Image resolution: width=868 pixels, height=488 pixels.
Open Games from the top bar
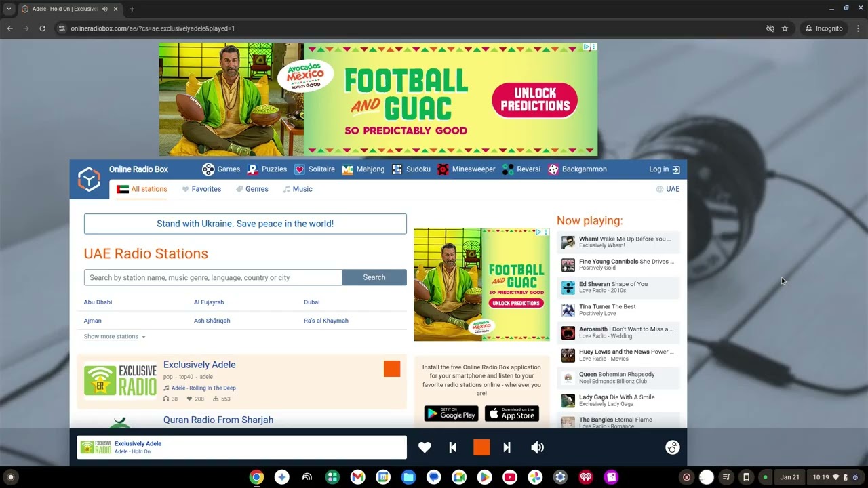221,169
